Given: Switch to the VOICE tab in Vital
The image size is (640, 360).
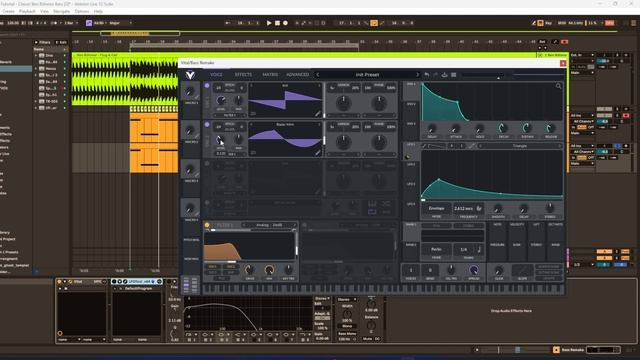Looking at the screenshot, I should tap(216, 75).
